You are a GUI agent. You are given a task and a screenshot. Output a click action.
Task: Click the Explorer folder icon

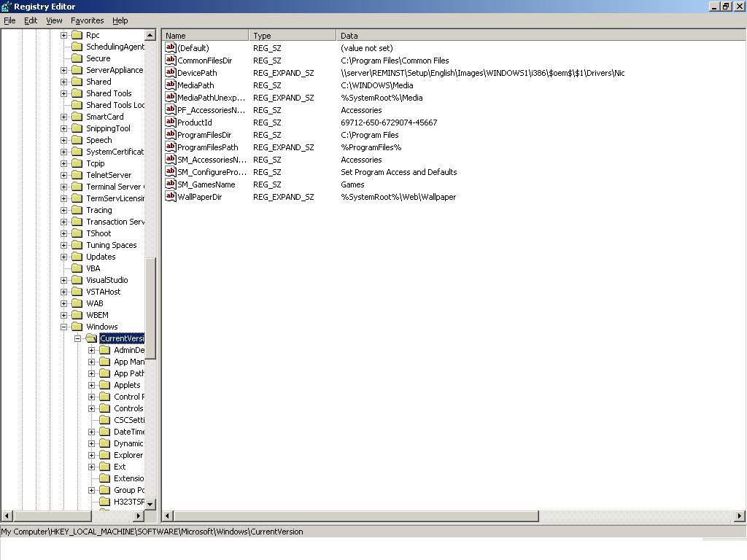coord(105,455)
